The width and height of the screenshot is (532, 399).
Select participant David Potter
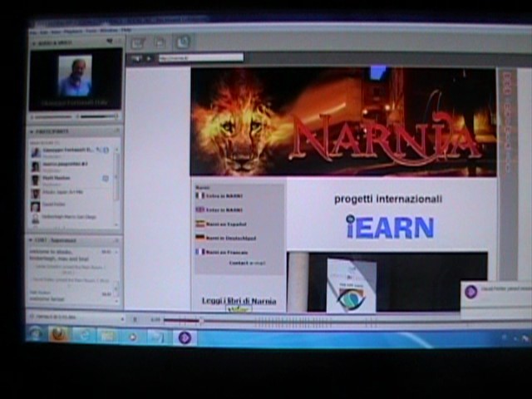click(x=71, y=205)
